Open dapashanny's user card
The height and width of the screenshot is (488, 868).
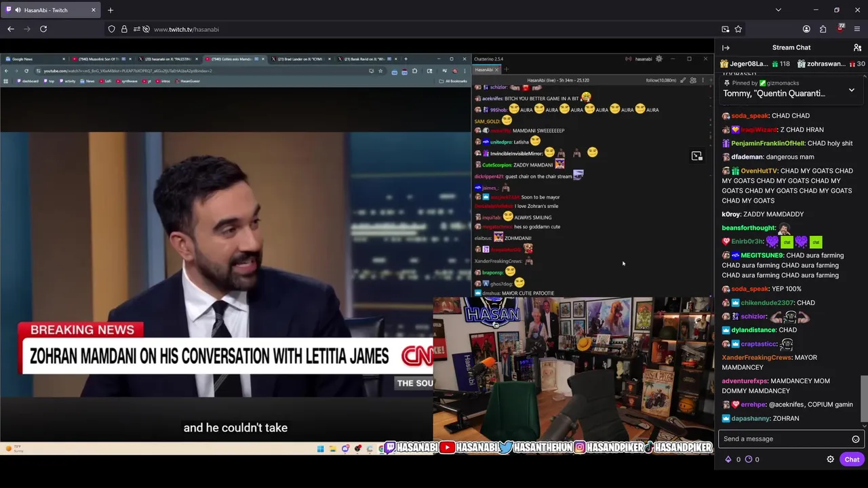[x=751, y=419]
